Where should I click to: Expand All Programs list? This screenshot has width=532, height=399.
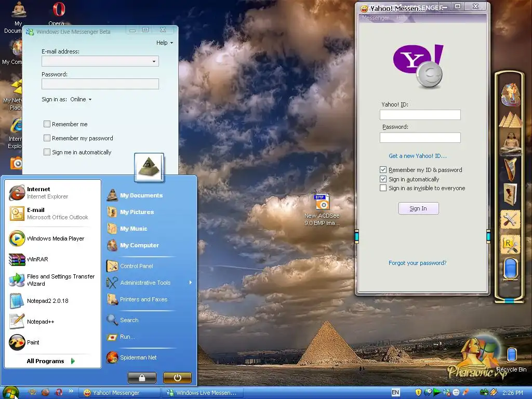[51, 361]
